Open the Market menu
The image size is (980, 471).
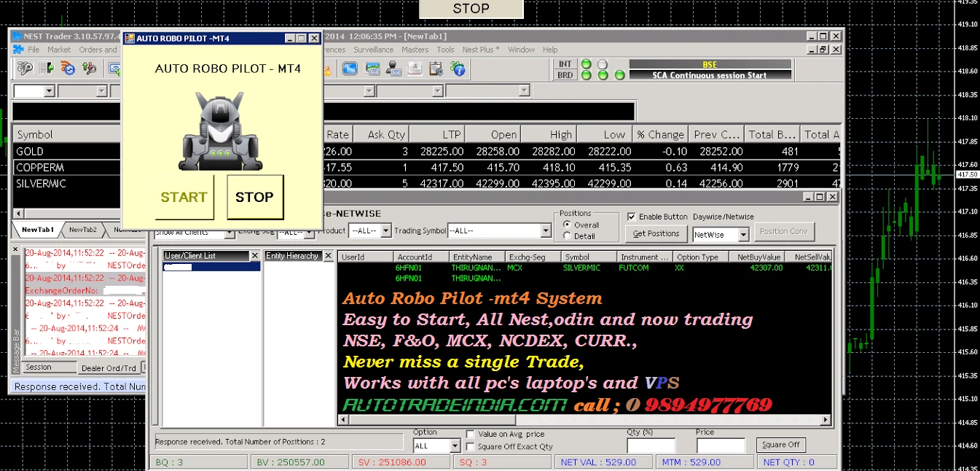[59, 50]
